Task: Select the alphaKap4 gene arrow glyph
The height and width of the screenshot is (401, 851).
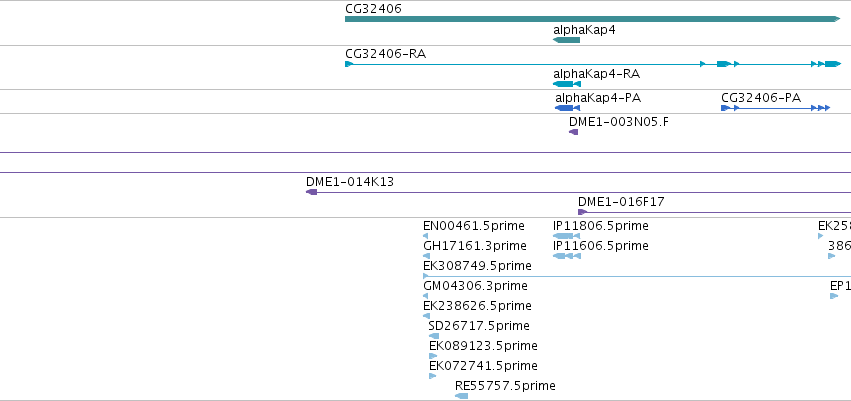Action: (x=566, y=40)
